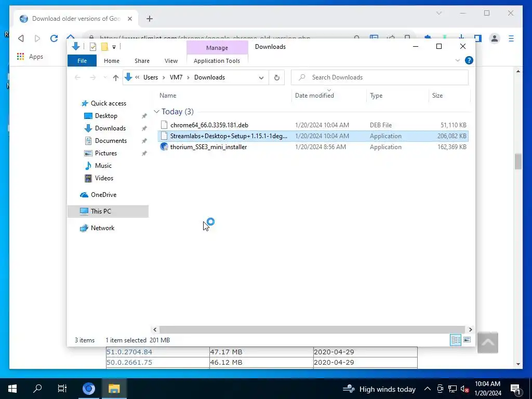Refresh the Downloads folder view
This screenshot has width=532, height=399.
pyautogui.click(x=277, y=78)
